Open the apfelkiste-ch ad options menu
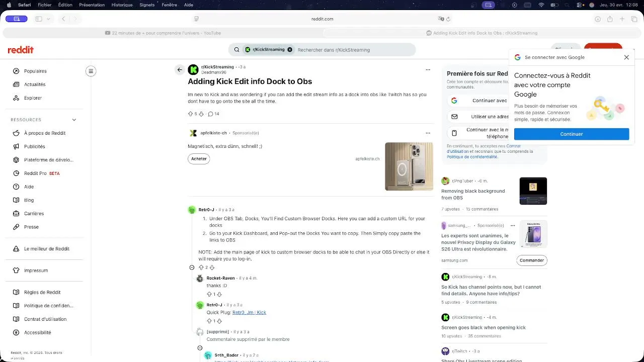644x362 pixels. point(428,133)
